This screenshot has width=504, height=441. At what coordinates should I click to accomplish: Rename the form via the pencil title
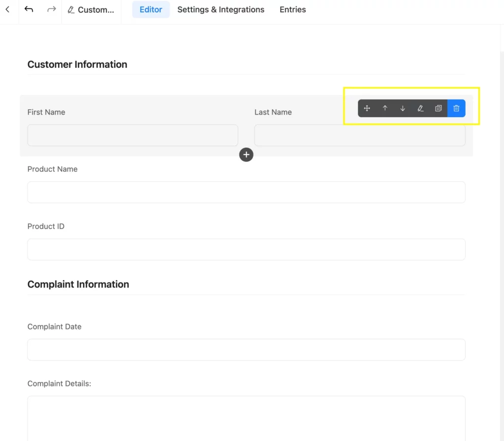coord(91,10)
